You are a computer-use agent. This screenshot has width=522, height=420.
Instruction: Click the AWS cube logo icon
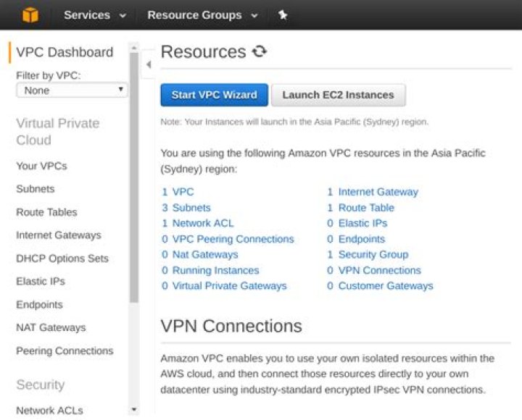pos(30,14)
